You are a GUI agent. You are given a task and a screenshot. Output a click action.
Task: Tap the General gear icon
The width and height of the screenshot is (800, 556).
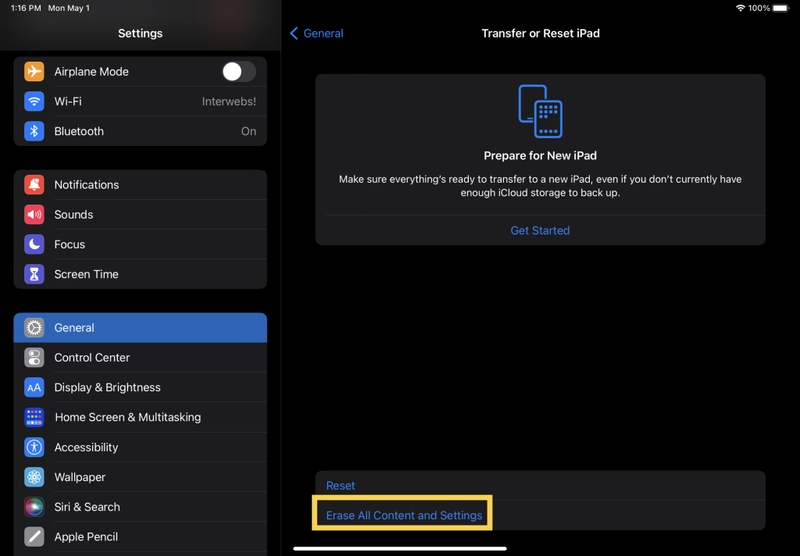tap(34, 327)
